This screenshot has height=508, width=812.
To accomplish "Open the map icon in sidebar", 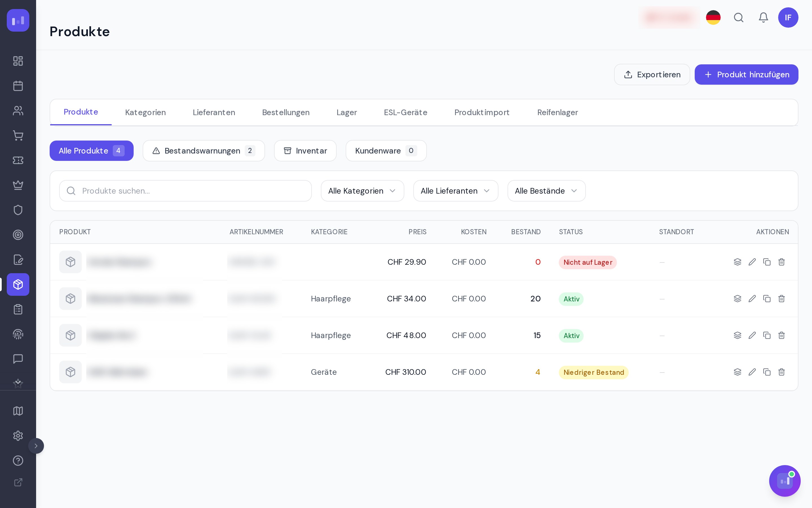I will click(x=18, y=411).
